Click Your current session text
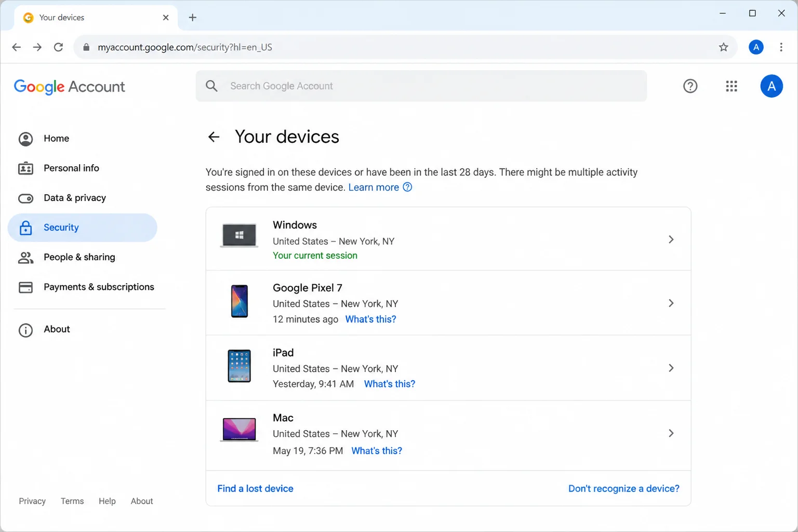 click(x=315, y=256)
